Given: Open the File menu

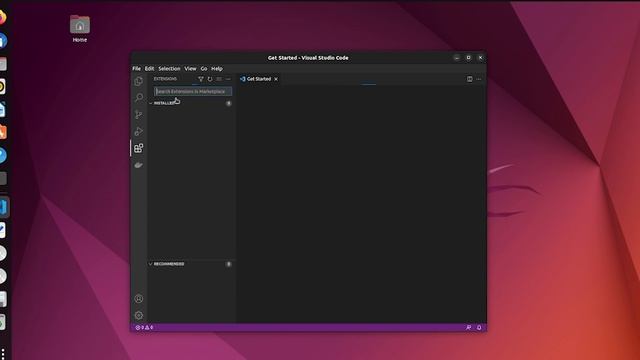Looking at the screenshot, I should pyautogui.click(x=136, y=69).
